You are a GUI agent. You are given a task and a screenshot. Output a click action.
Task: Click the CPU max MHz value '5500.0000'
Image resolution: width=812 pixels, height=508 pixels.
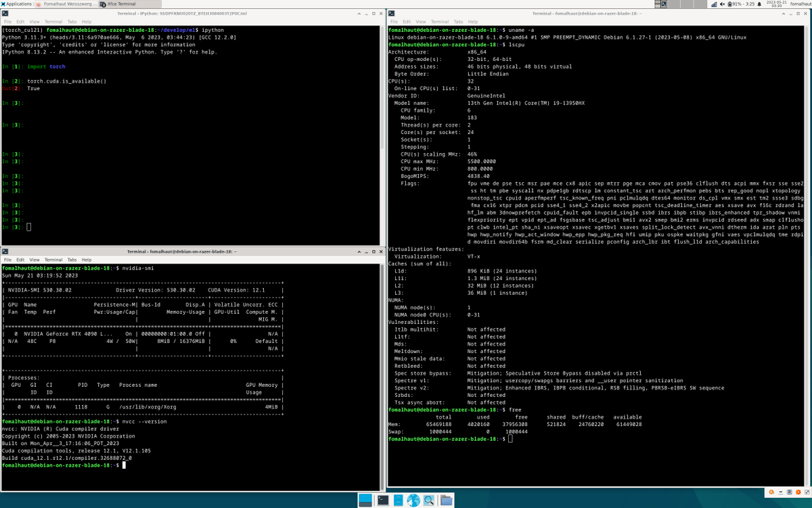(482, 161)
